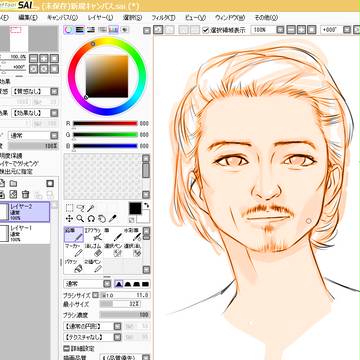360x360 pixels.
Task: Select the move layer tool
Action: click(x=69, y=219)
